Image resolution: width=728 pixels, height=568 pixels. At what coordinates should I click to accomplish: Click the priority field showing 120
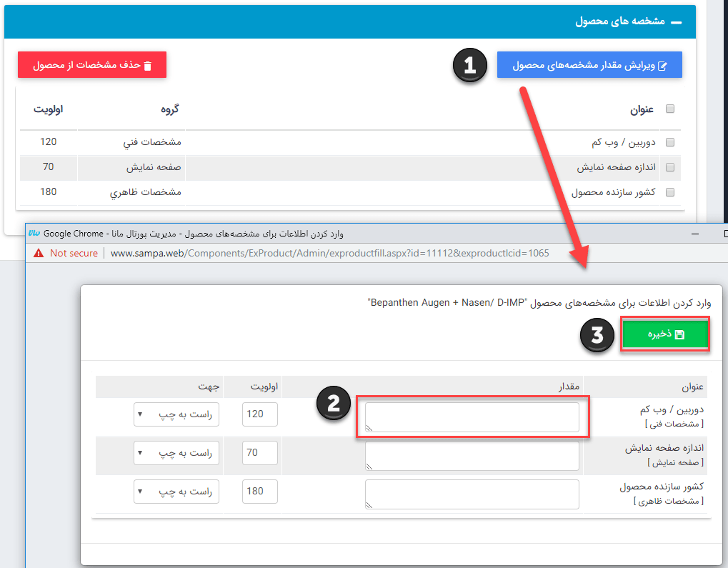coord(260,414)
